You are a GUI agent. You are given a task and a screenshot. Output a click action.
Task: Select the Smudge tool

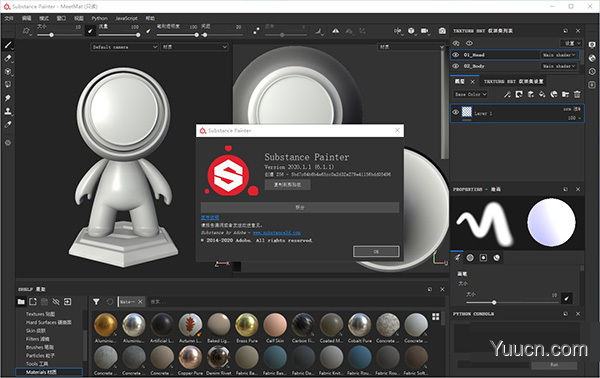point(8,98)
